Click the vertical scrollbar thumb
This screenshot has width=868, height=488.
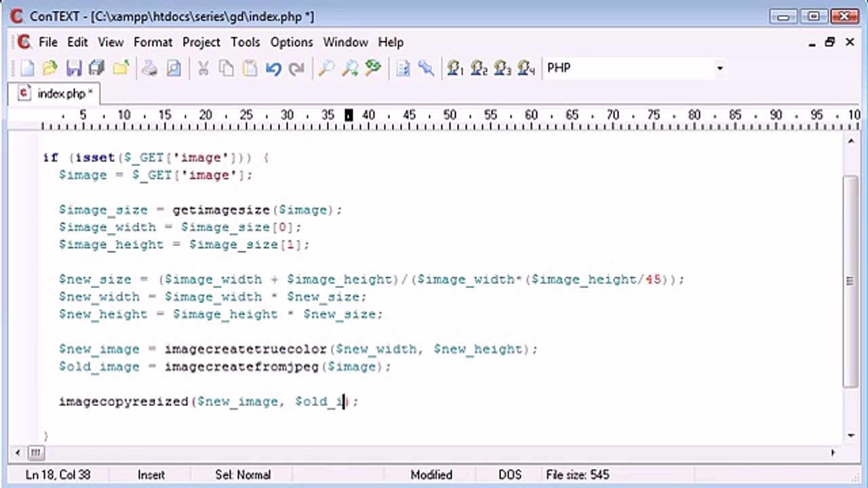(x=851, y=281)
